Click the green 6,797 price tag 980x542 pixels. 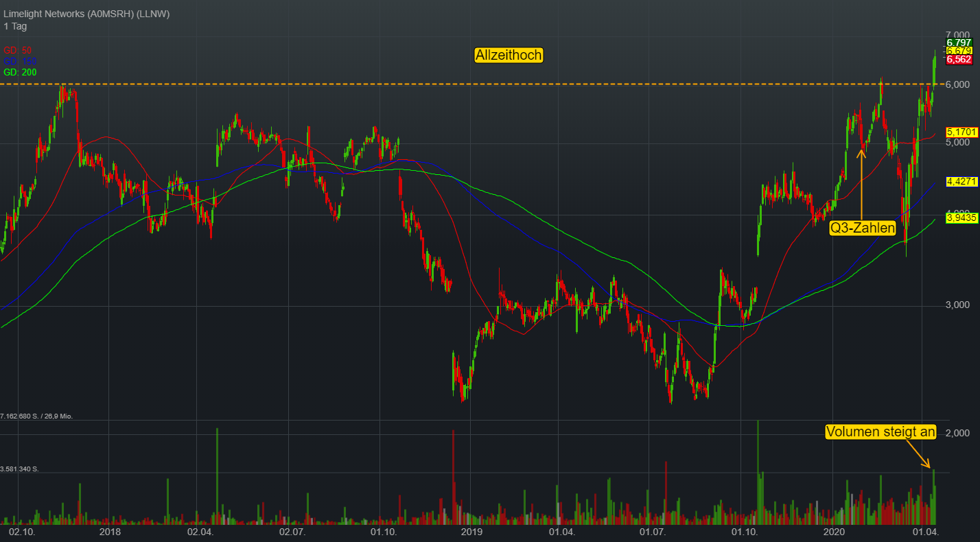(959, 43)
